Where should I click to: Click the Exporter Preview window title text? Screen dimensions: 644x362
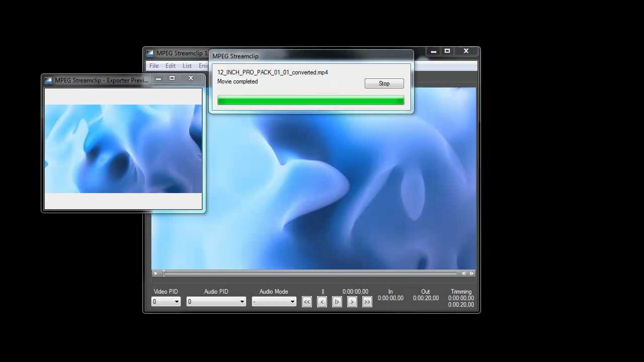102,80
